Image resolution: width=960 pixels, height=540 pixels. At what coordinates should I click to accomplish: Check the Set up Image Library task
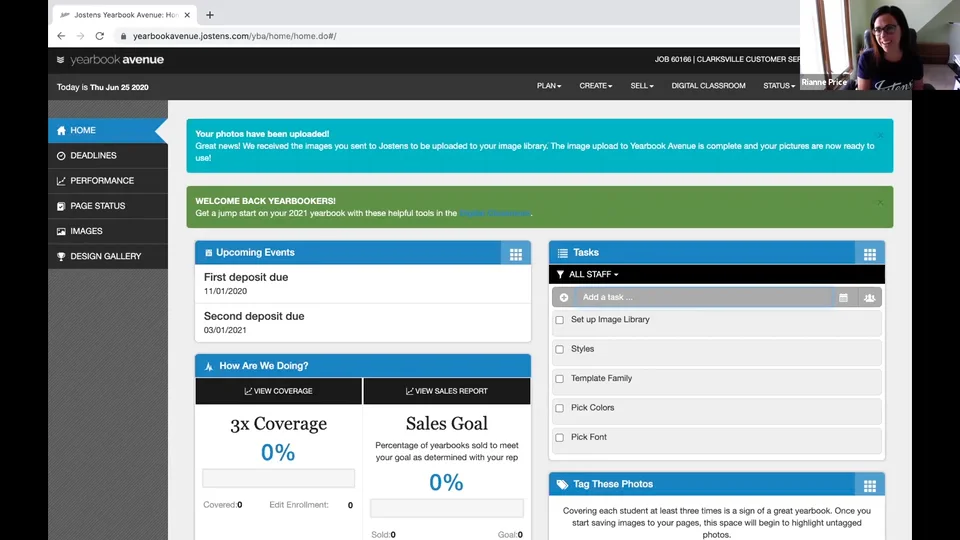coord(560,320)
